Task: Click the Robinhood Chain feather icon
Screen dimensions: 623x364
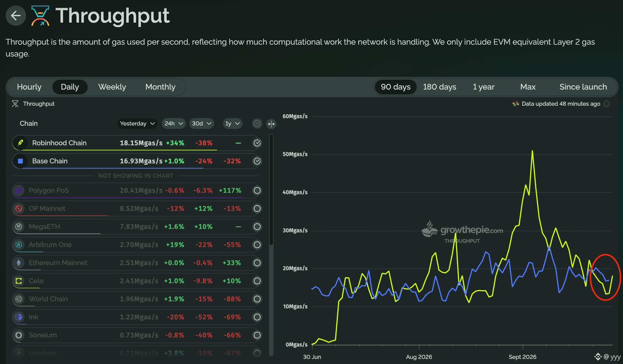Action: (20, 143)
